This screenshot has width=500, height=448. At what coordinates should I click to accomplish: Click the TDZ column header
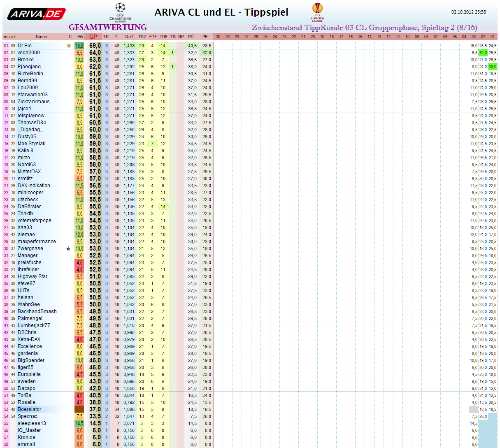click(x=142, y=37)
